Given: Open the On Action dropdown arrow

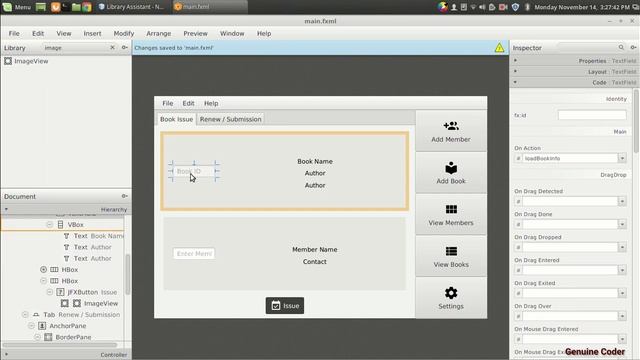Looking at the screenshot, I should [622, 158].
